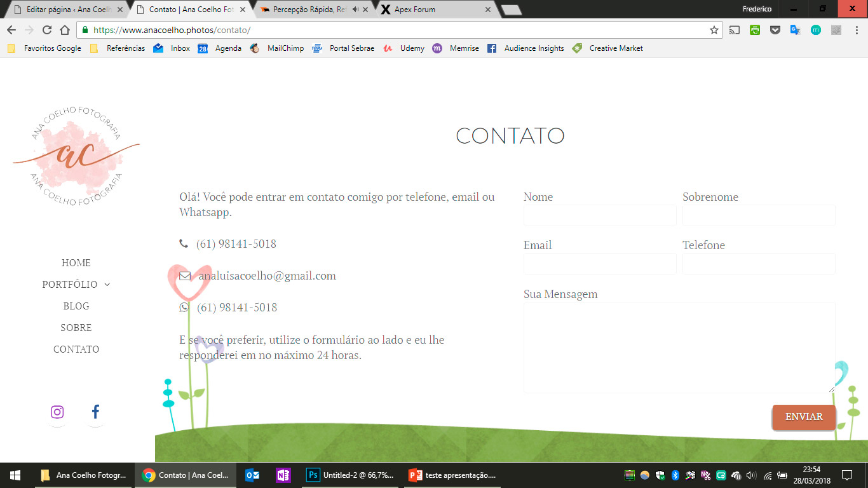Image resolution: width=868 pixels, height=488 pixels.
Task: Switch to the Apex Forum tab
Action: click(x=437, y=10)
